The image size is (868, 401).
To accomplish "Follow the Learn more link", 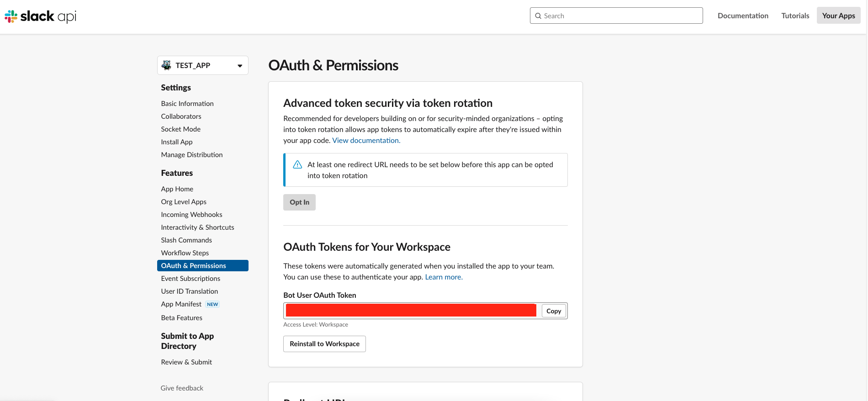I will tap(444, 277).
